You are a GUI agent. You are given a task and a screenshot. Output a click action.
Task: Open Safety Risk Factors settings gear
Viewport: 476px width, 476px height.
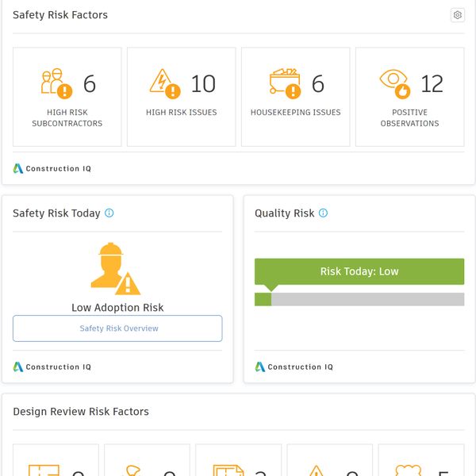(x=457, y=15)
